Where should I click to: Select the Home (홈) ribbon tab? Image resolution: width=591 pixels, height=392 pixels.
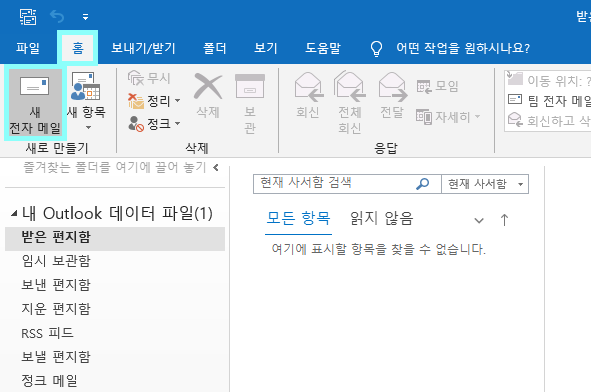[x=78, y=48]
